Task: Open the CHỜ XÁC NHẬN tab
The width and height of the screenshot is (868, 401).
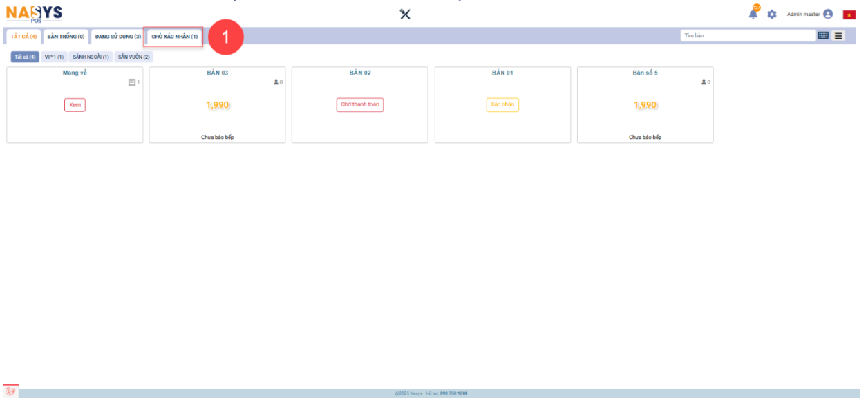Action: [174, 37]
